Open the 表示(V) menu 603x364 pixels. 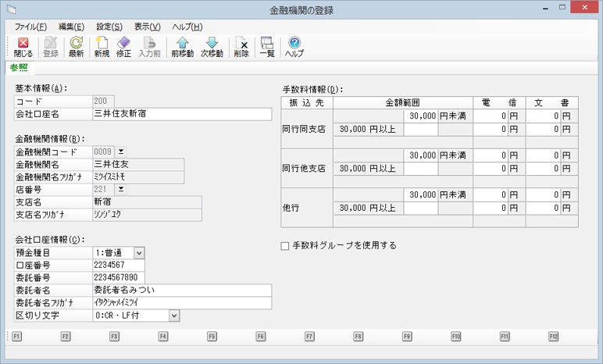tap(148, 27)
